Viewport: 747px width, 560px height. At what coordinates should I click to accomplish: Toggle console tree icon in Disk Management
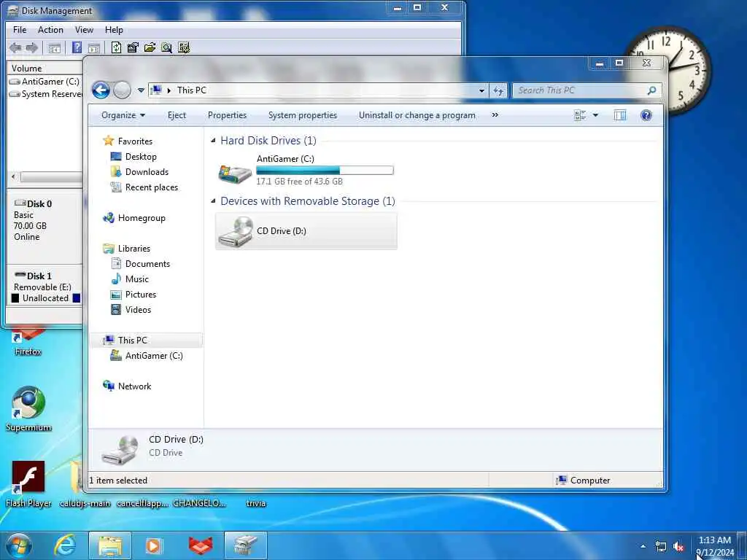pos(55,47)
